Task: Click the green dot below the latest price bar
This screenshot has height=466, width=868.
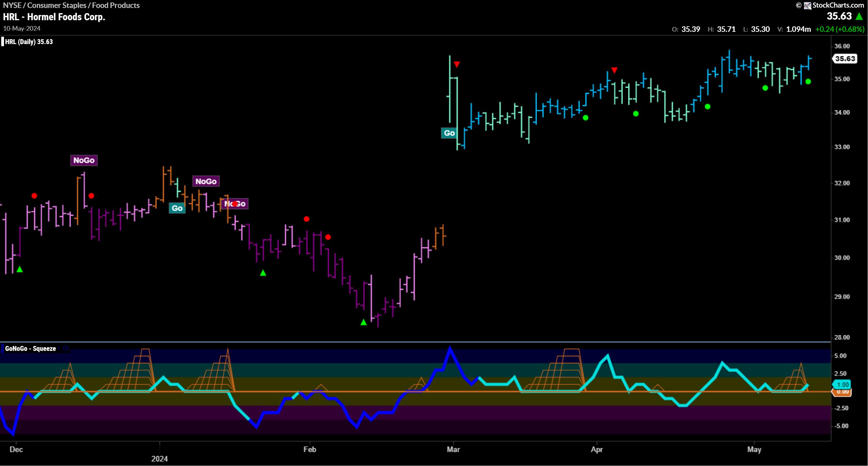Action: tap(808, 81)
